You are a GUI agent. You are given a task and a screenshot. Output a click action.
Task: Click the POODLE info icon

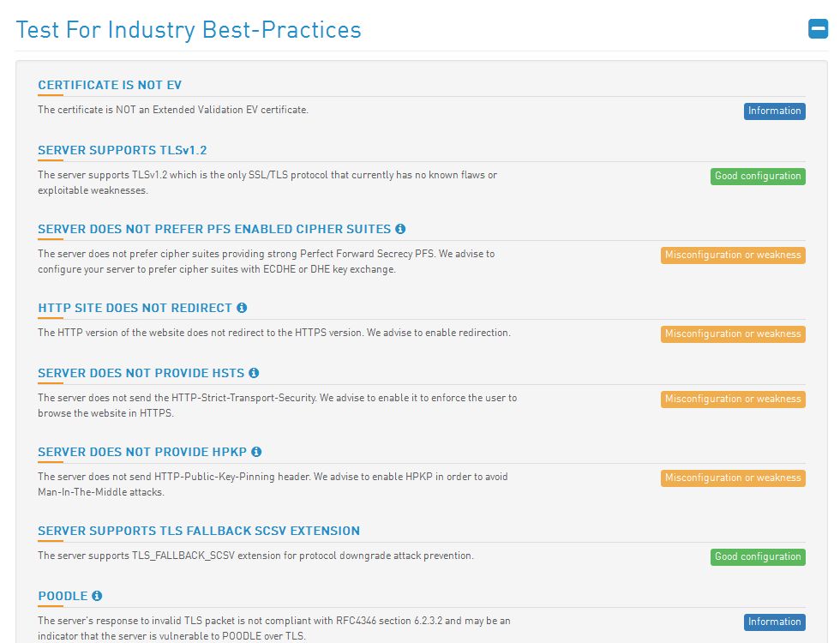point(97,596)
